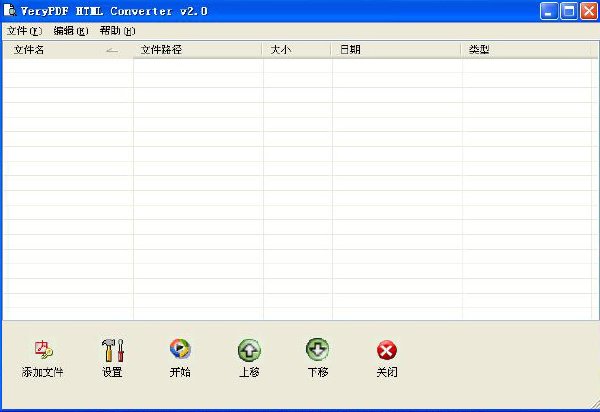
Task: Minimize the VeryPDF HTML Converter window
Action: point(549,11)
